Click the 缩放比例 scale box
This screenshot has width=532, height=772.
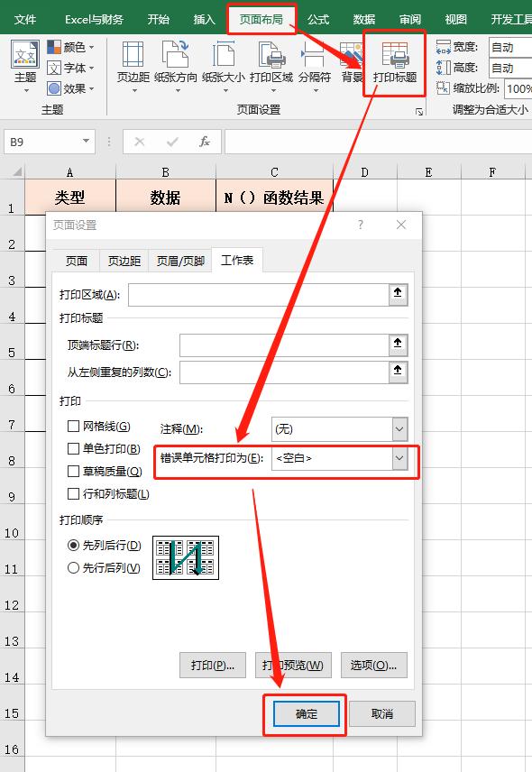[518, 88]
